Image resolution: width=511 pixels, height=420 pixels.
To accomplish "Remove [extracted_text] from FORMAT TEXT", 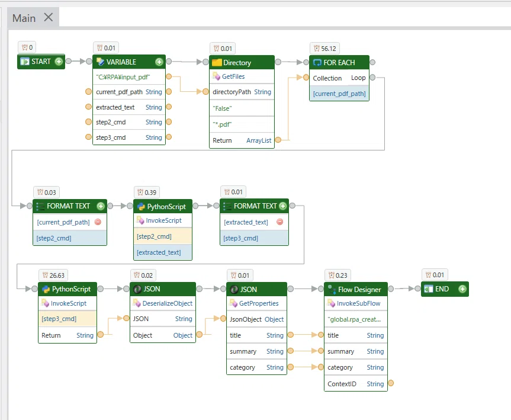I will pos(279,222).
